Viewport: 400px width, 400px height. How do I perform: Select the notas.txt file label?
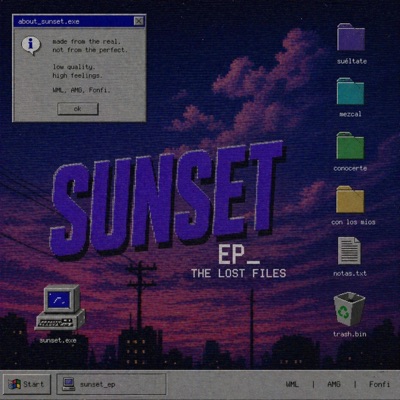[350, 273]
